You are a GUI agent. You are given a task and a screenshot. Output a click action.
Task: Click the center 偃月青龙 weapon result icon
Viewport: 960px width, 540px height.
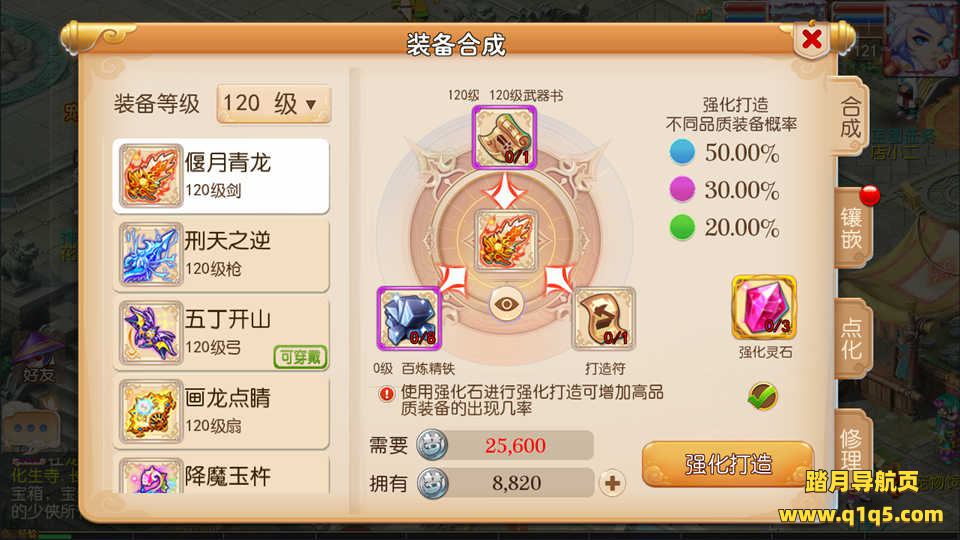(x=506, y=241)
